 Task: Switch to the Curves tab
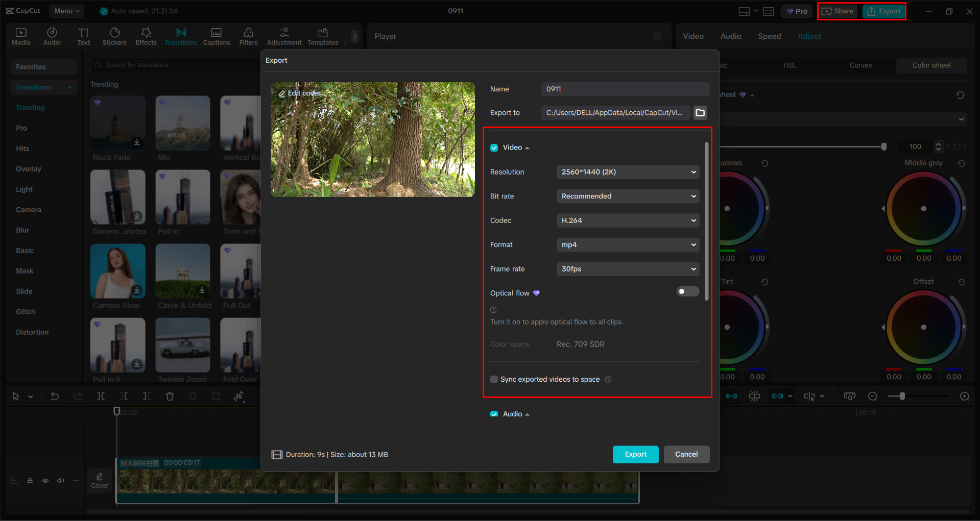click(860, 65)
